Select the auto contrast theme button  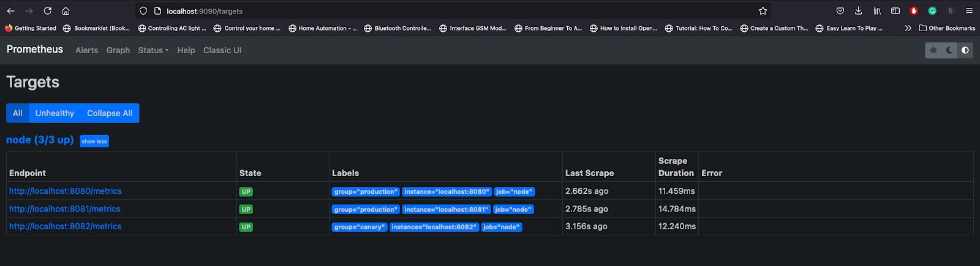965,50
